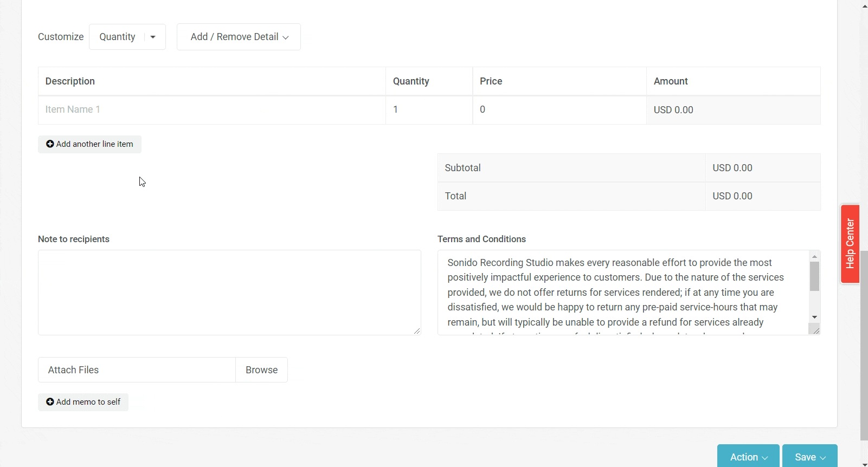Click the Terms and Conditions scrollbar thumb

[814, 276]
